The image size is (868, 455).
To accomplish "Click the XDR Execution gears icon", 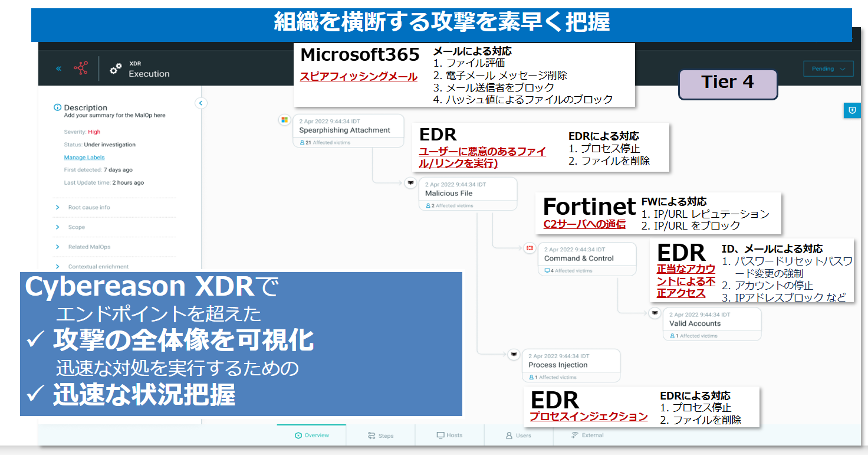I will pos(116,68).
